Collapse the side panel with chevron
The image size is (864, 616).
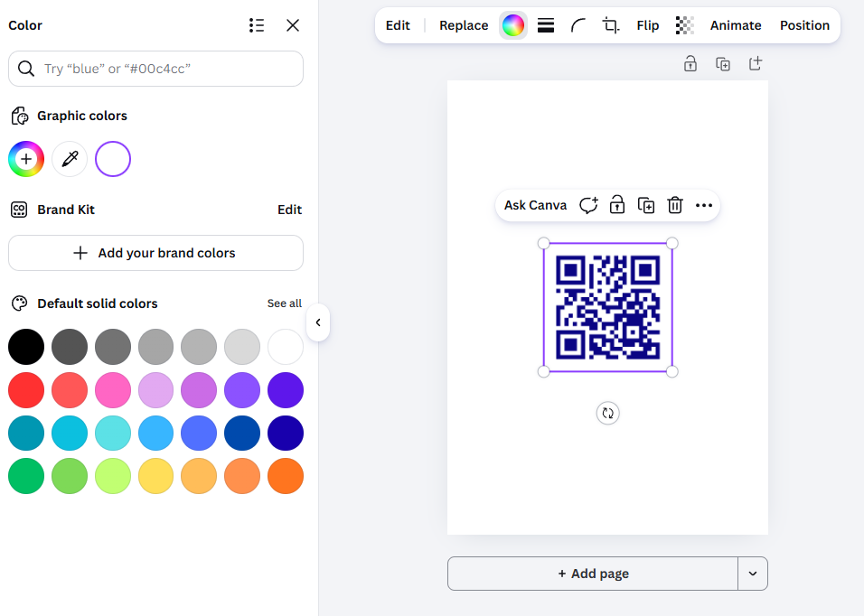[318, 322]
